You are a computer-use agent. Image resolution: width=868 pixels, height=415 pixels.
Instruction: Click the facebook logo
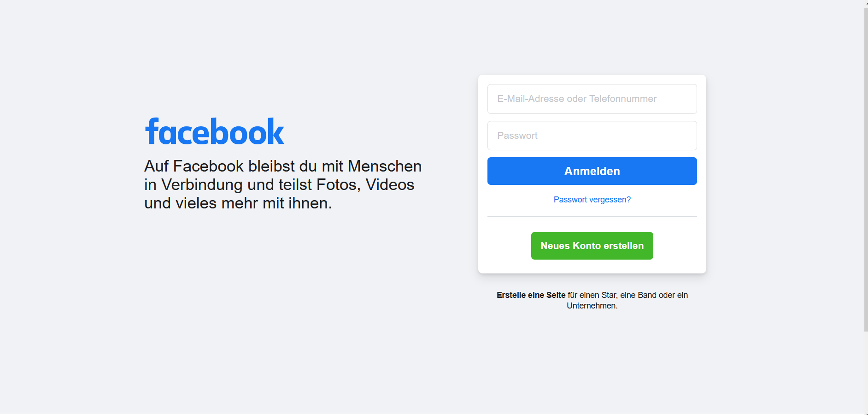point(215,131)
